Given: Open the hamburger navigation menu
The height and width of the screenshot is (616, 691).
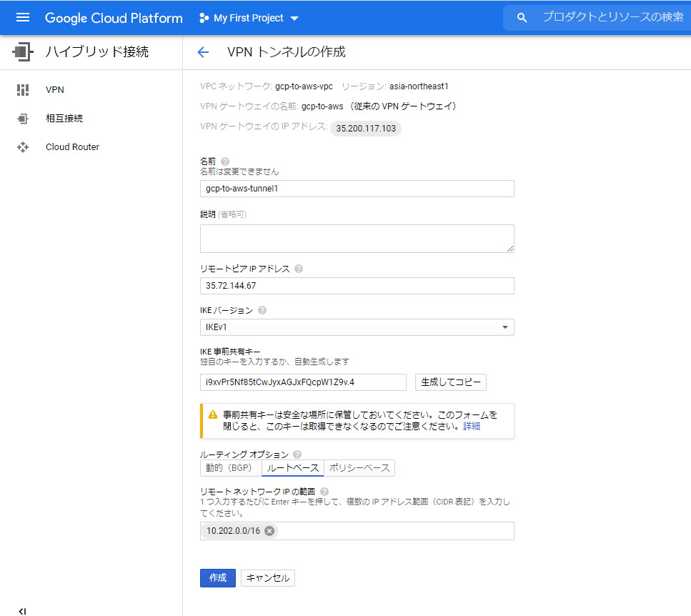Looking at the screenshot, I should (22, 18).
